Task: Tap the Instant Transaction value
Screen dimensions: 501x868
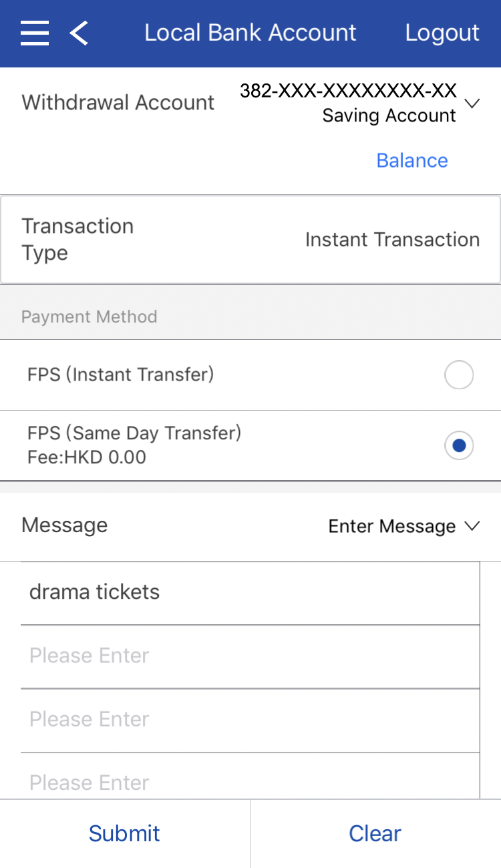Action: pos(392,240)
